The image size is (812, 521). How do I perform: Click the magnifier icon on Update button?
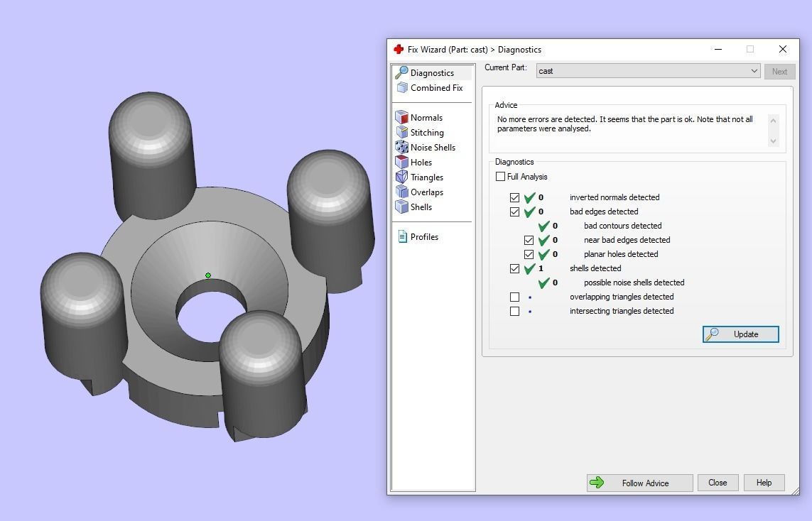pyautogui.click(x=712, y=334)
